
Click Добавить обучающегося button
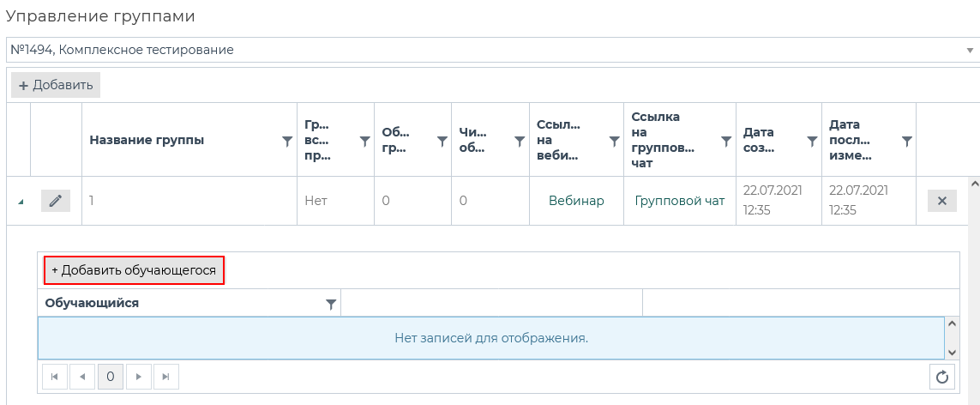[x=134, y=270]
